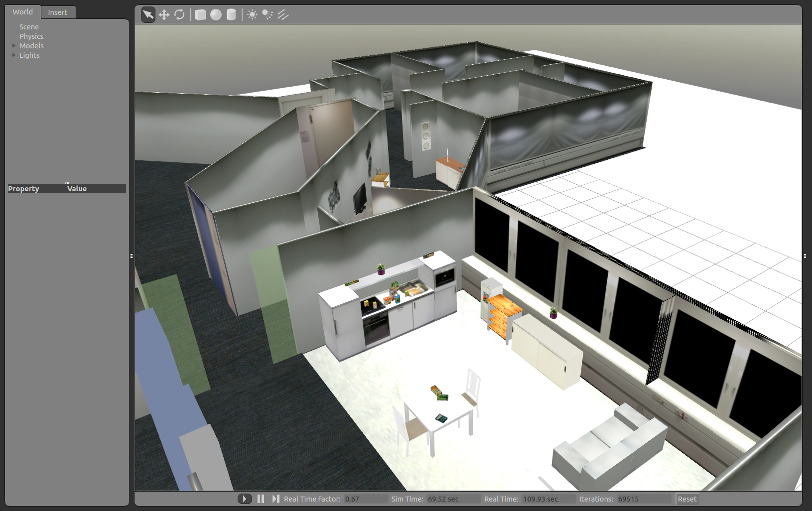Activate the arrow selection mode tool

148,15
